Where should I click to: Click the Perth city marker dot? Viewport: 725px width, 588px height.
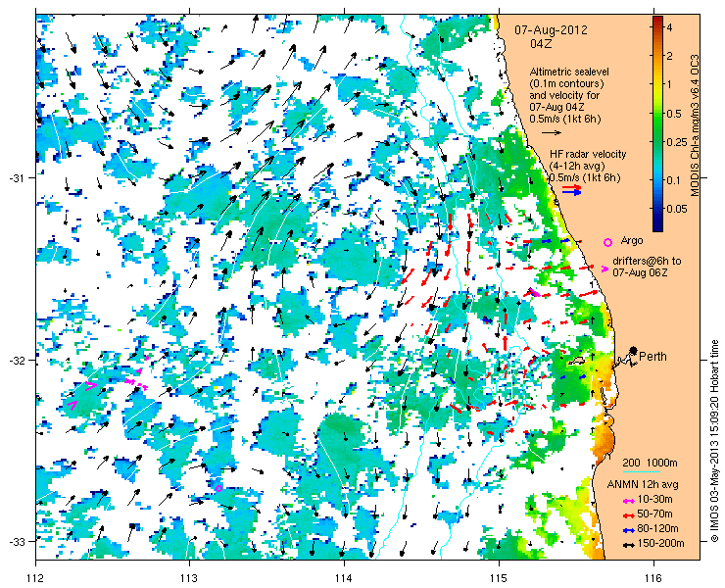tap(634, 350)
